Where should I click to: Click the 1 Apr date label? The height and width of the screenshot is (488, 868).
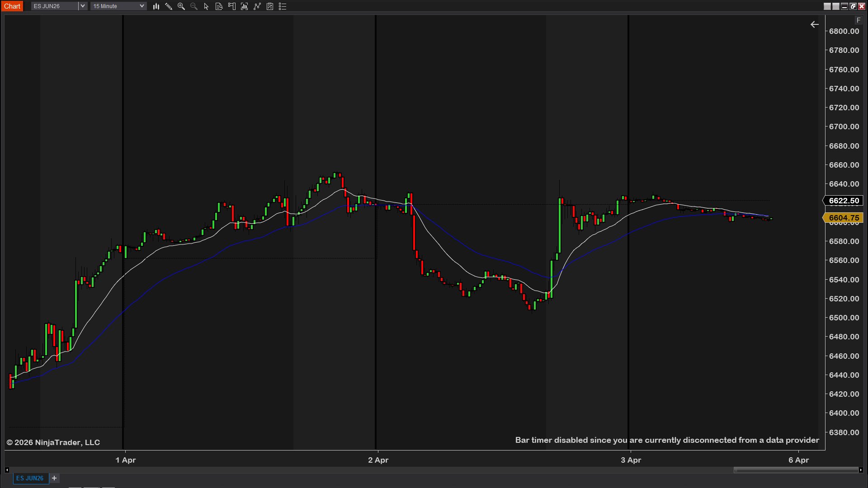[x=126, y=460]
